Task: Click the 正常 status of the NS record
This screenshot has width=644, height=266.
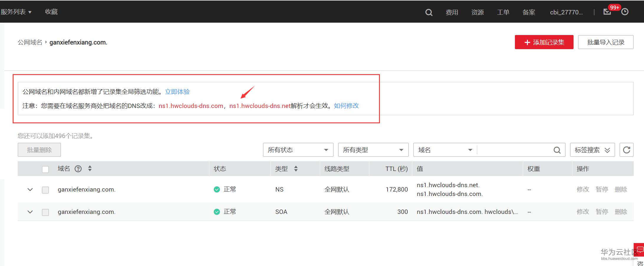Action: (x=230, y=189)
